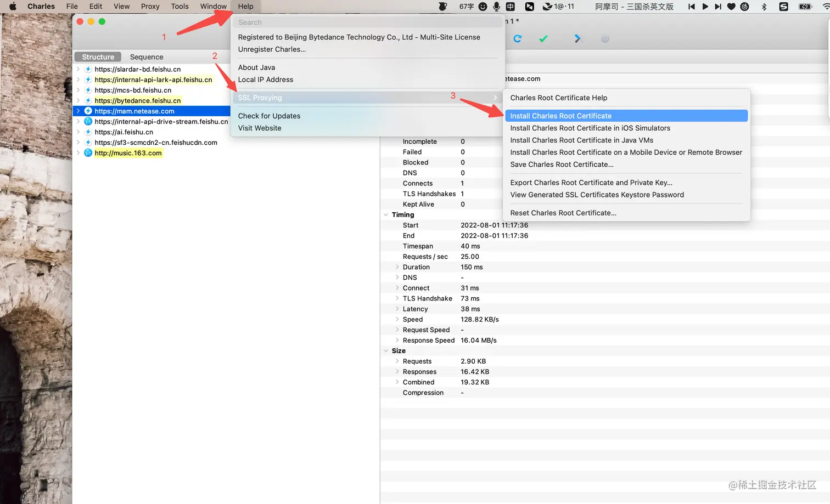This screenshot has height=504, width=830.
Task: Select Export Charles Root Certificate and Private Key
Action: (626, 183)
